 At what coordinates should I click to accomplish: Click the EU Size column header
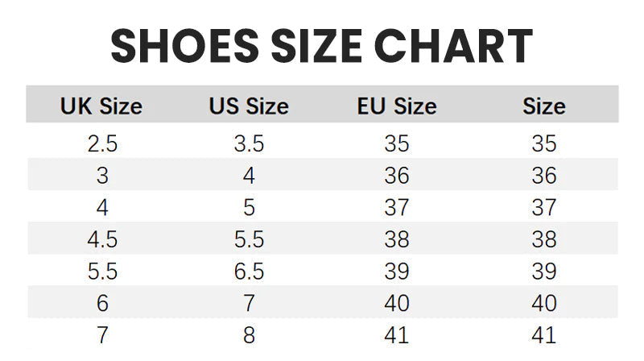(397, 106)
